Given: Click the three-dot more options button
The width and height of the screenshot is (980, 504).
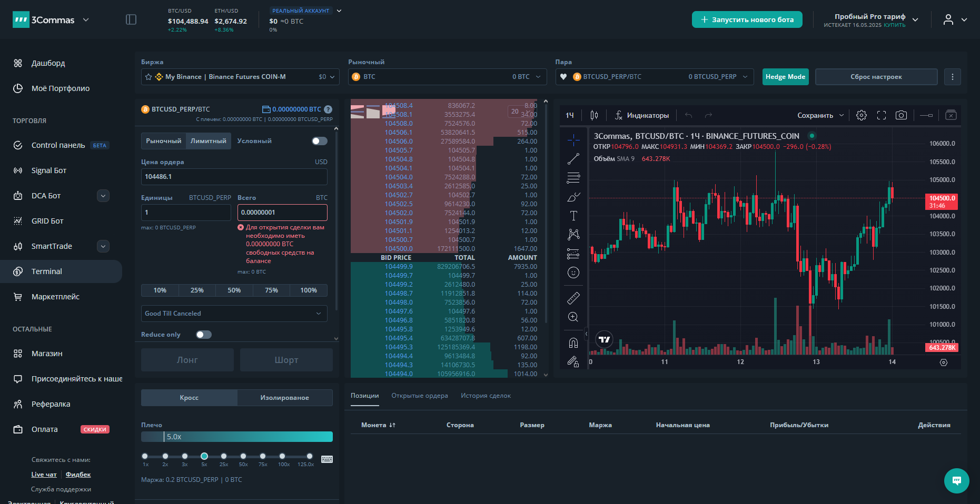Looking at the screenshot, I should click(952, 77).
